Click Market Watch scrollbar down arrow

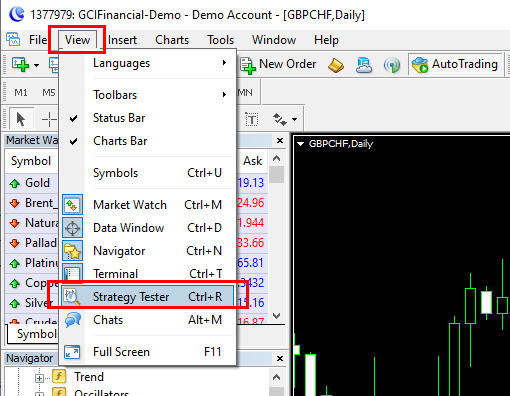coord(276,315)
